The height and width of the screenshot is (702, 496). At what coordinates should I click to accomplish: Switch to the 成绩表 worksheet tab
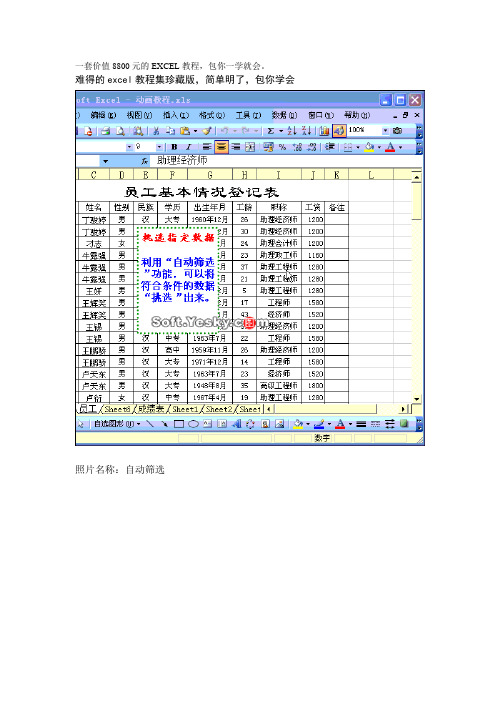pos(151,409)
